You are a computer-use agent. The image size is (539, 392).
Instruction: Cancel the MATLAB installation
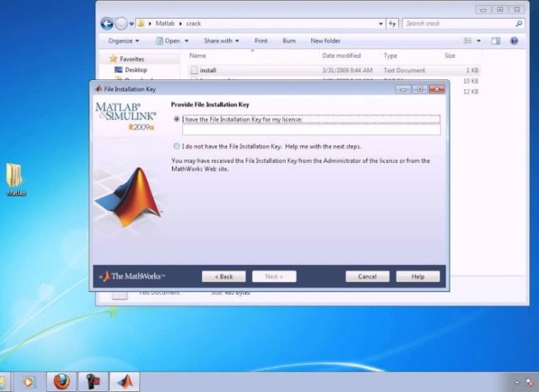coord(367,277)
